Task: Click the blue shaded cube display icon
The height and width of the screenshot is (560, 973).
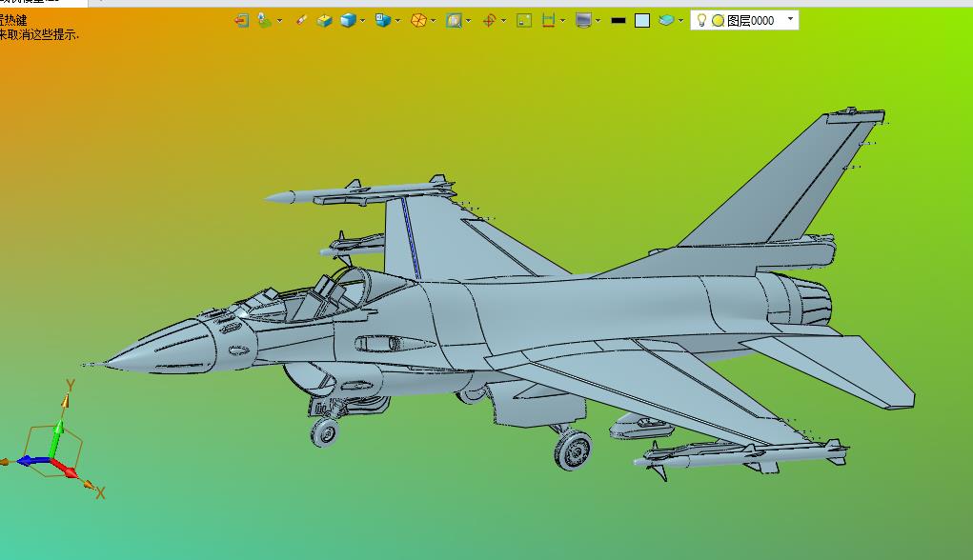Action: point(348,20)
